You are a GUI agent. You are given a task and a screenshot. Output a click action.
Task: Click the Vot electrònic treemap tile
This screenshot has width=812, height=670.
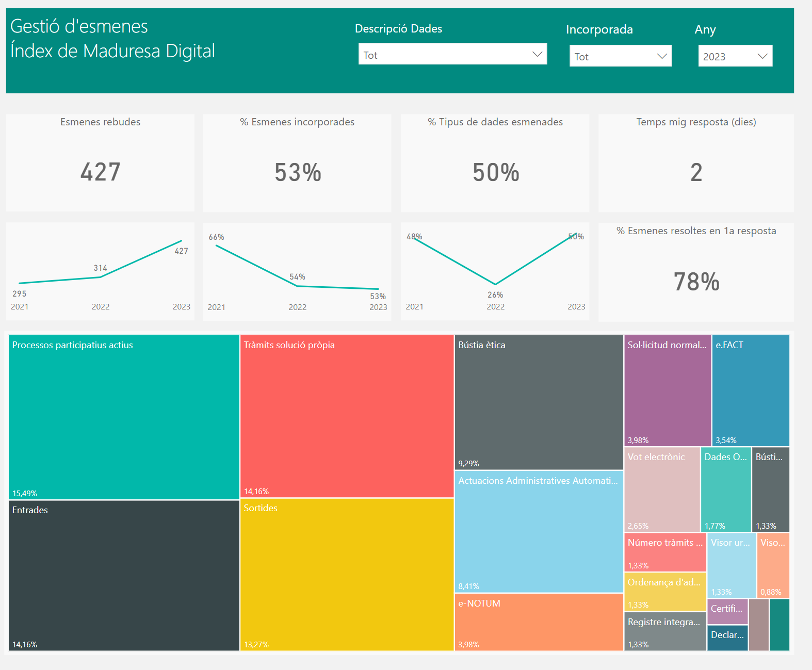pos(662,489)
